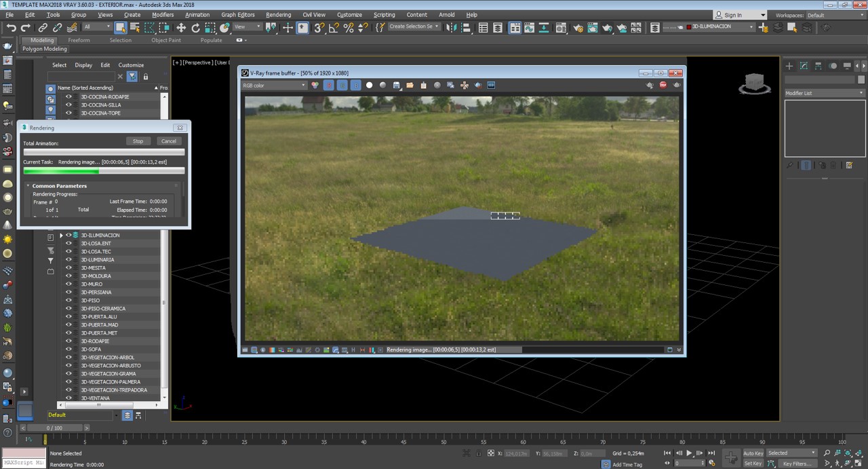Click the Angle Snap toggle icon
The height and width of the screenshot is (469, 868).
click(334, 28)
